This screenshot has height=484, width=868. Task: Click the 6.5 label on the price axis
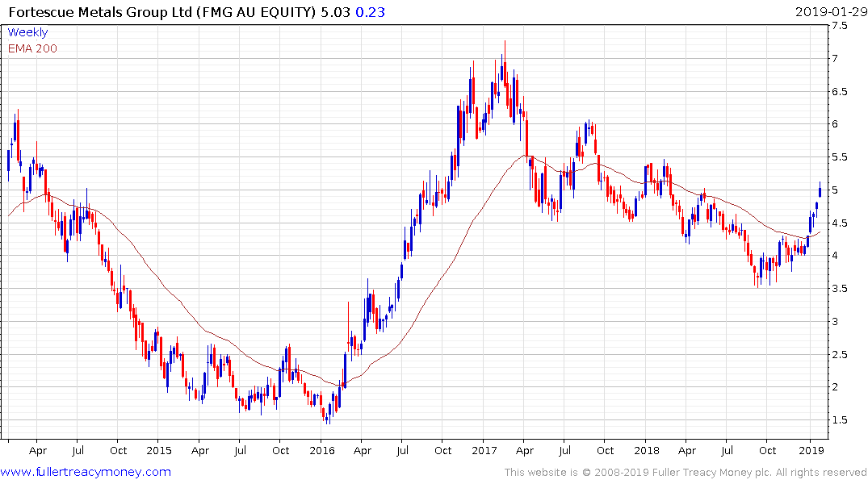click(x=839, y=91)
